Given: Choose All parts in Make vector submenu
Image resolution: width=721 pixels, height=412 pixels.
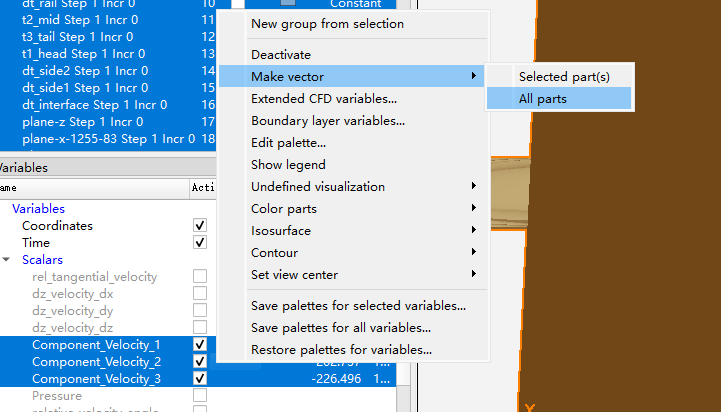Looking at the screenshot, I should click(x=543, y=98).
